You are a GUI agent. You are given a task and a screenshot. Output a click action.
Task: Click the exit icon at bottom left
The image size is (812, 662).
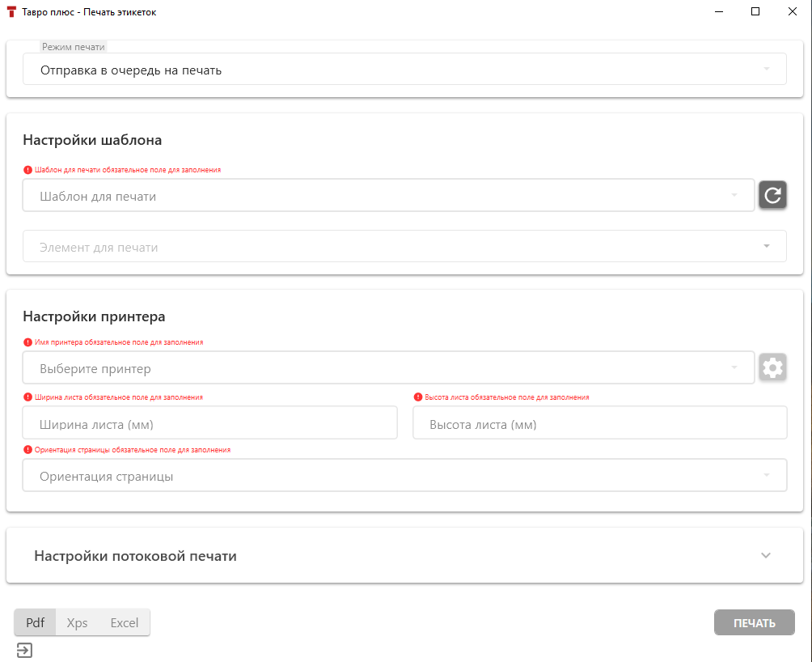click(24, 650)
